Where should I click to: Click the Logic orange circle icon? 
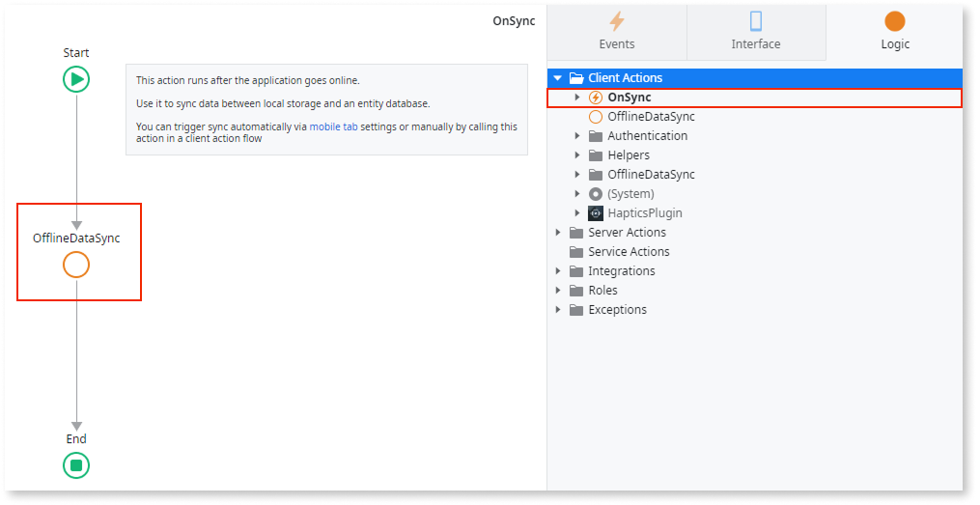point(895,21)
